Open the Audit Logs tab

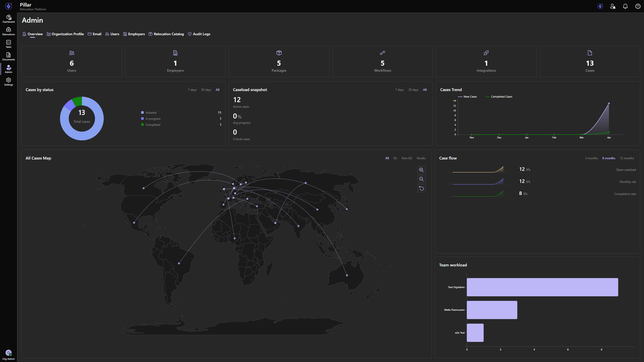pos(199,34)
